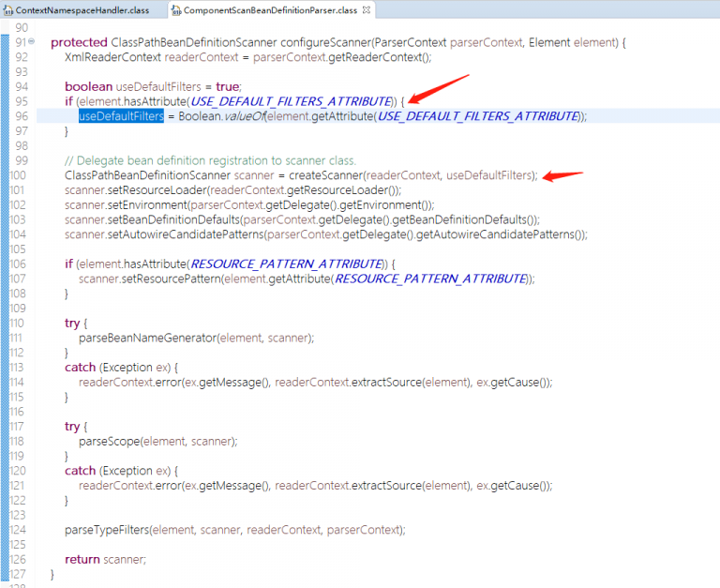The height and width of the screenshot is (588, 720).
Task: Click line number 100 in the gutter
Action: tap(18, 175)
